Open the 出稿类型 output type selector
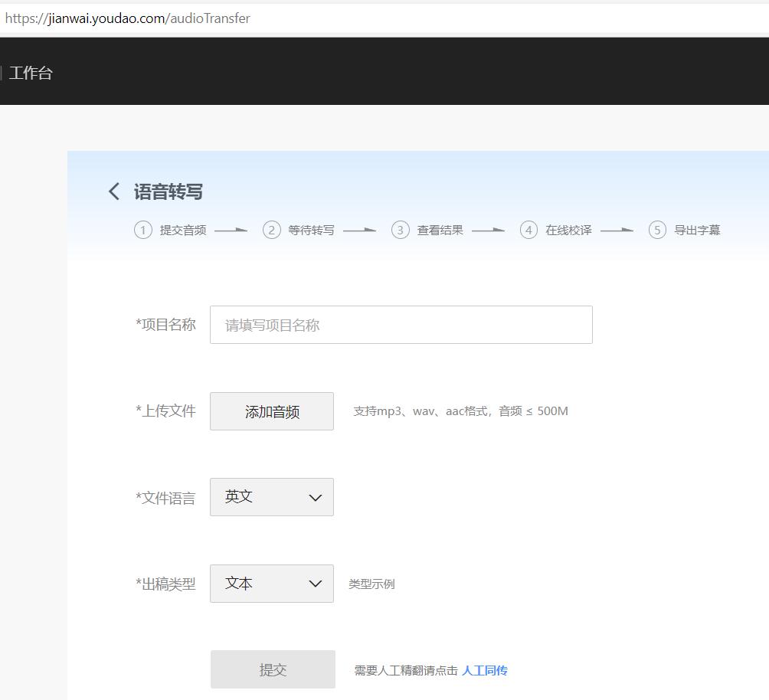This screenshot has width=769, height=700. [x=272, y=584]
